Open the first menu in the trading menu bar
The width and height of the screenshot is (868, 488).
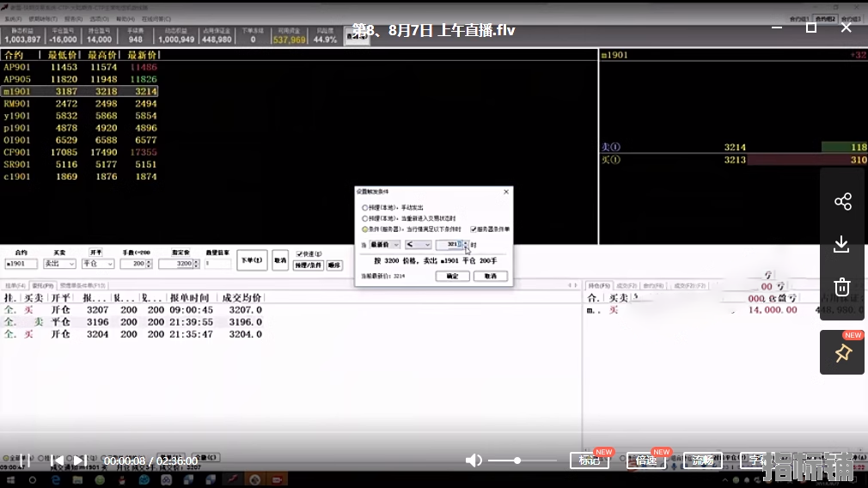13,19
